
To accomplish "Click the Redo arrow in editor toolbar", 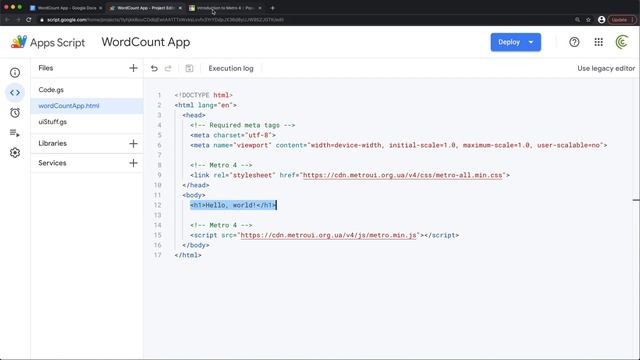I will point(168,68).
